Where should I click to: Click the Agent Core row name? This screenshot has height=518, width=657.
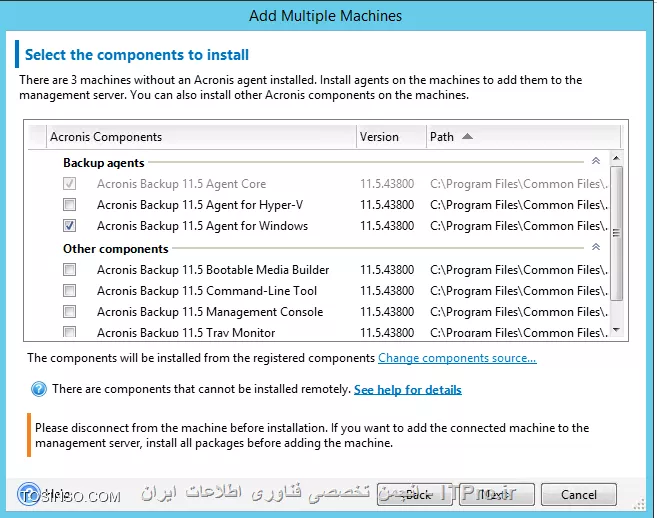(181, 184)
